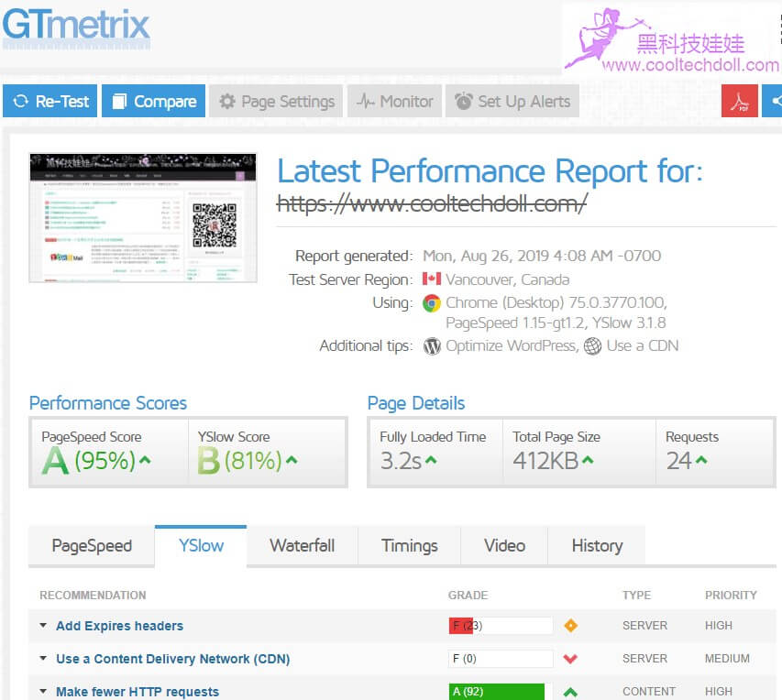Click the arrow beside 412KB page size

tap(588, 460)
